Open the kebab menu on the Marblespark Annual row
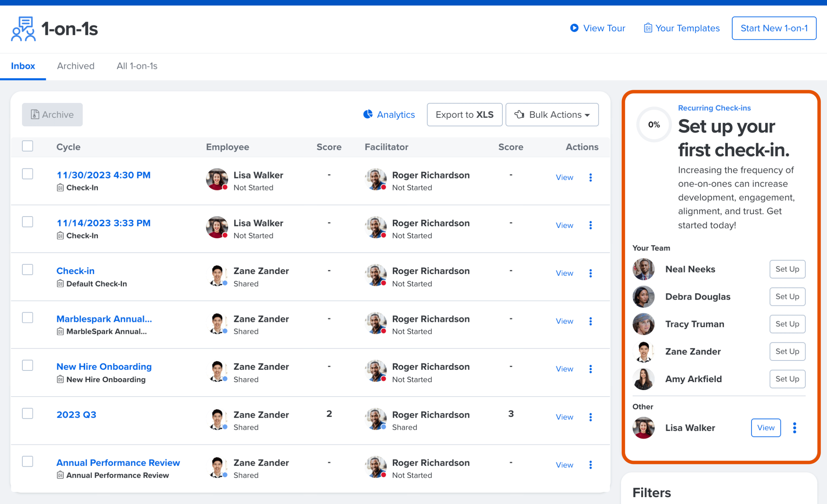Screen dimensions: 827x504 (590, 321)
